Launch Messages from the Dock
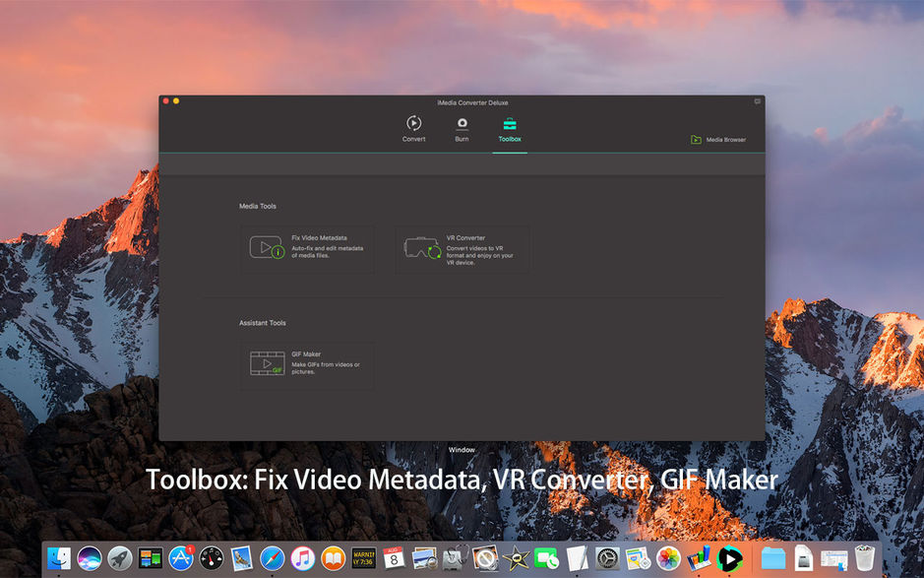The image size is (924, 578). pos(544,557)
